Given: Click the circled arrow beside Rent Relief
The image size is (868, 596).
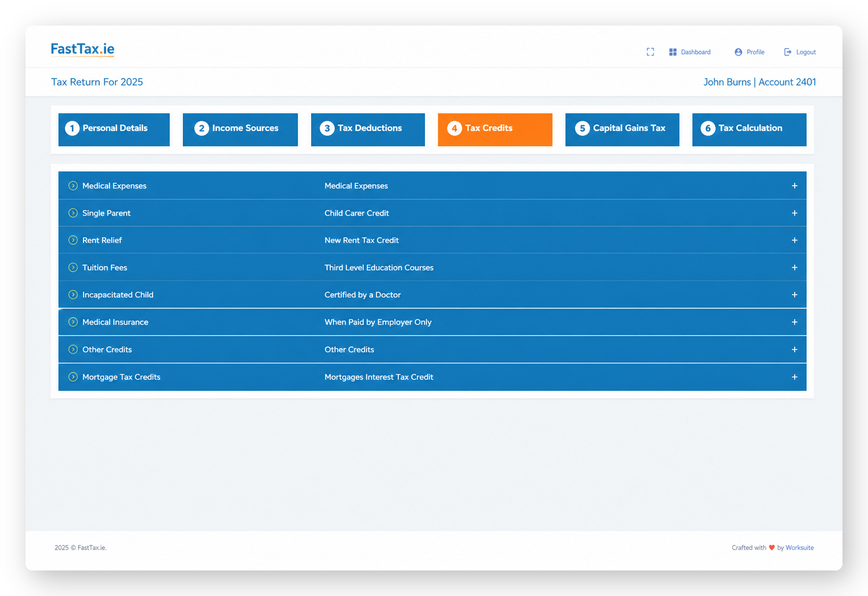Looking at the screenshot, I should click(x=73, y=240).
